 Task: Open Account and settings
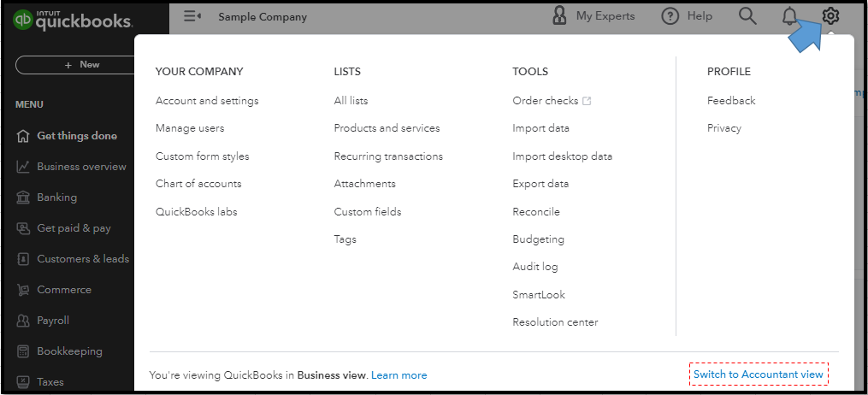[207, 101]
